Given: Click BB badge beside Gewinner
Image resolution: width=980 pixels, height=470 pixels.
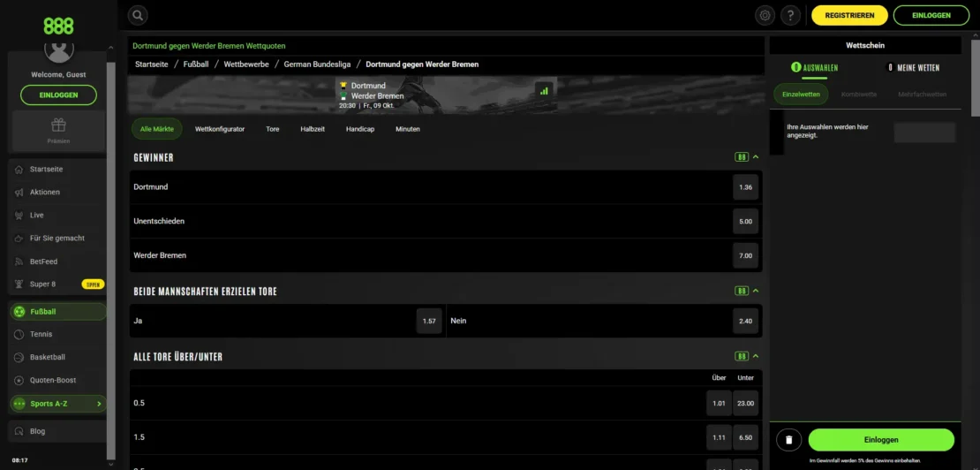Looking at the screenshot, I should pyautogui.click(x=742, y=157).
